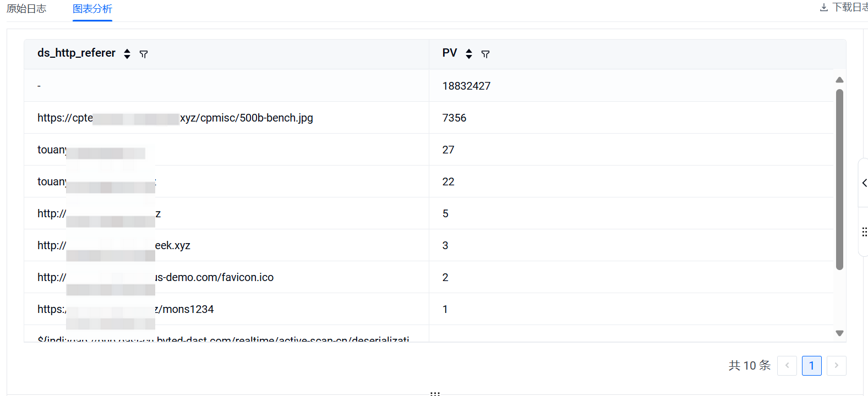Viewport: 868px width, 396px height.
Task: Click the right panel drag handle dots
Action: coord(864,232)
